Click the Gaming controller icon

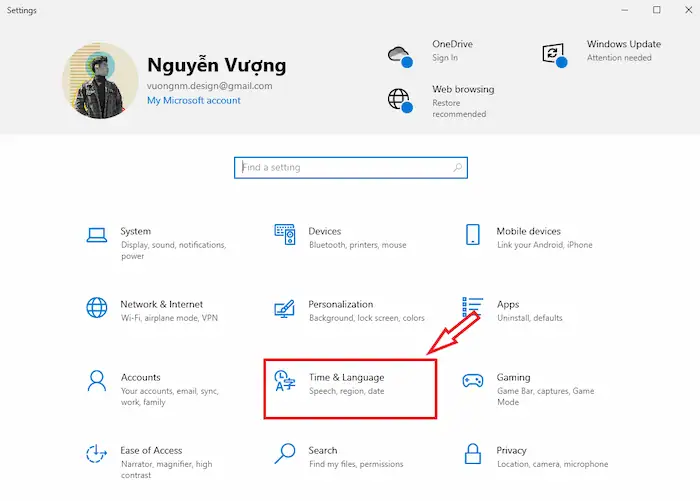(x=473, y=380)
